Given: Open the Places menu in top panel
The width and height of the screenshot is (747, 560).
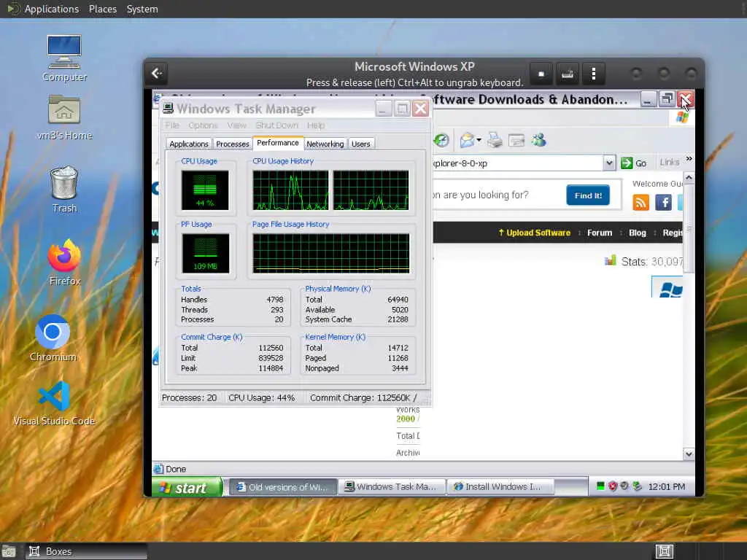Looking at the screenshot, I should (x=102, y=9).
